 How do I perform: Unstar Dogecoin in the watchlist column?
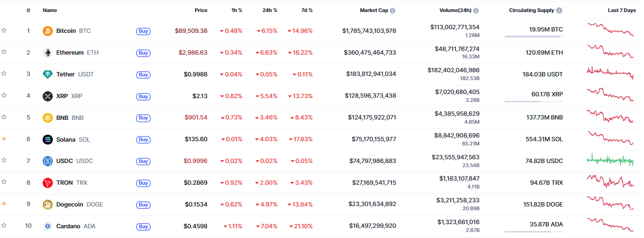(4, 204)
